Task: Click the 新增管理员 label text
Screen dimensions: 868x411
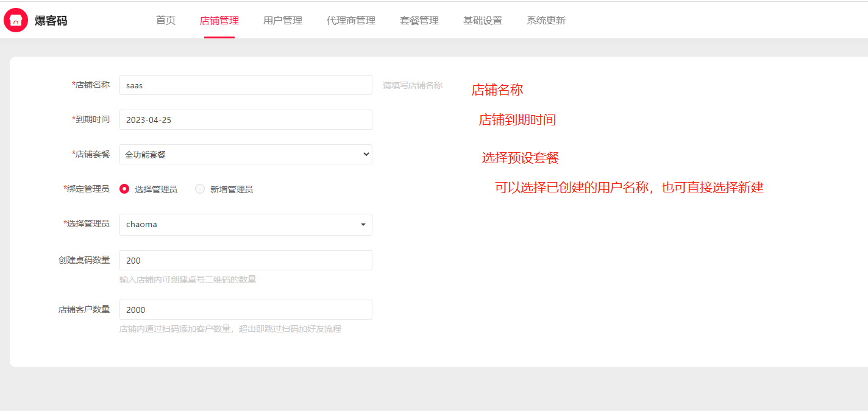Action: coord(232,189)
